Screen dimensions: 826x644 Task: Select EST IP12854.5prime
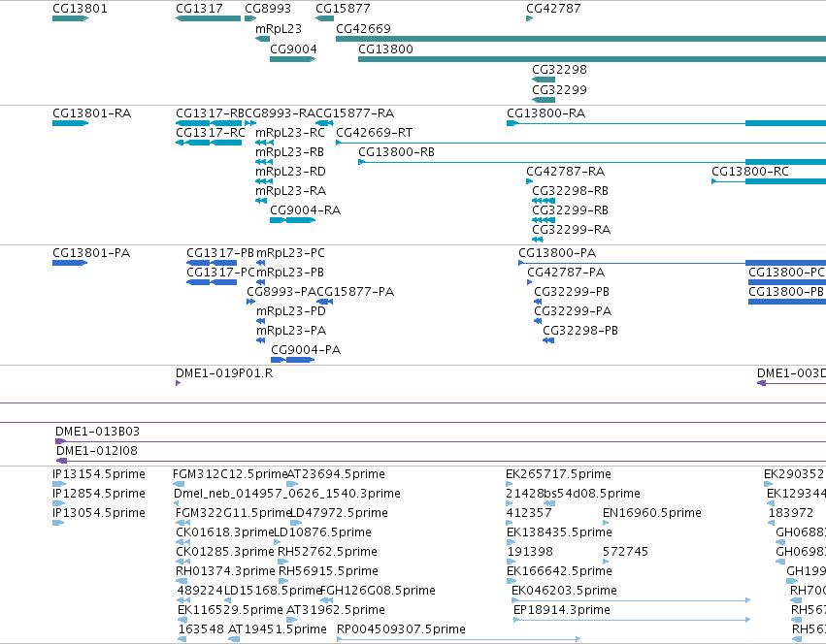[x=99, y=495]
